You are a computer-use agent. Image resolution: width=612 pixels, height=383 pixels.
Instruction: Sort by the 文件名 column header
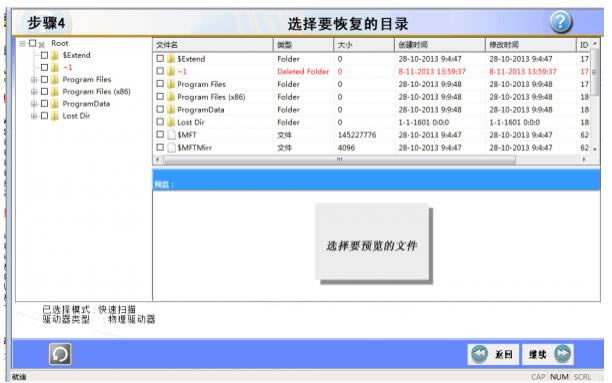(x=213, y=45)
